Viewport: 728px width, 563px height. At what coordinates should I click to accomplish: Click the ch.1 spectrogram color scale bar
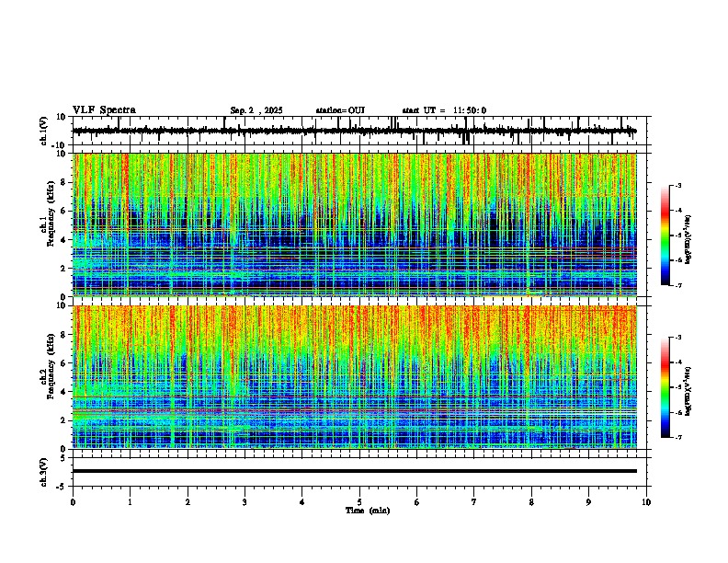(x=665, y=236)
